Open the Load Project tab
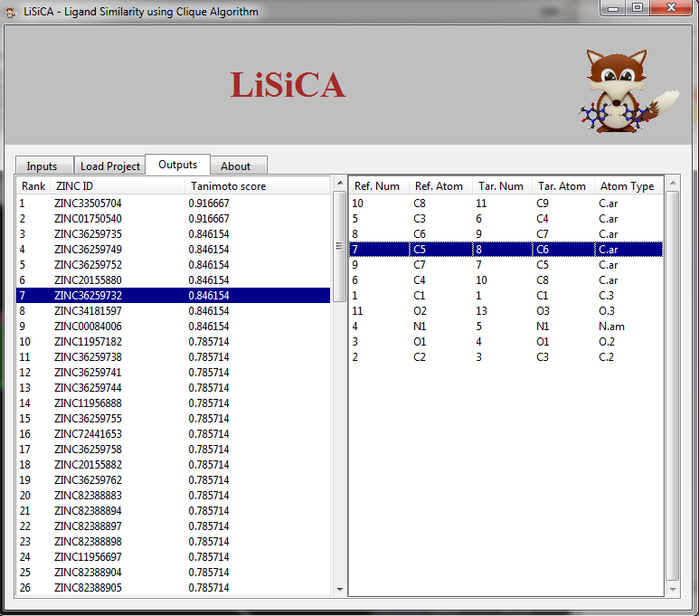The image size is (699, 616). 110,166
